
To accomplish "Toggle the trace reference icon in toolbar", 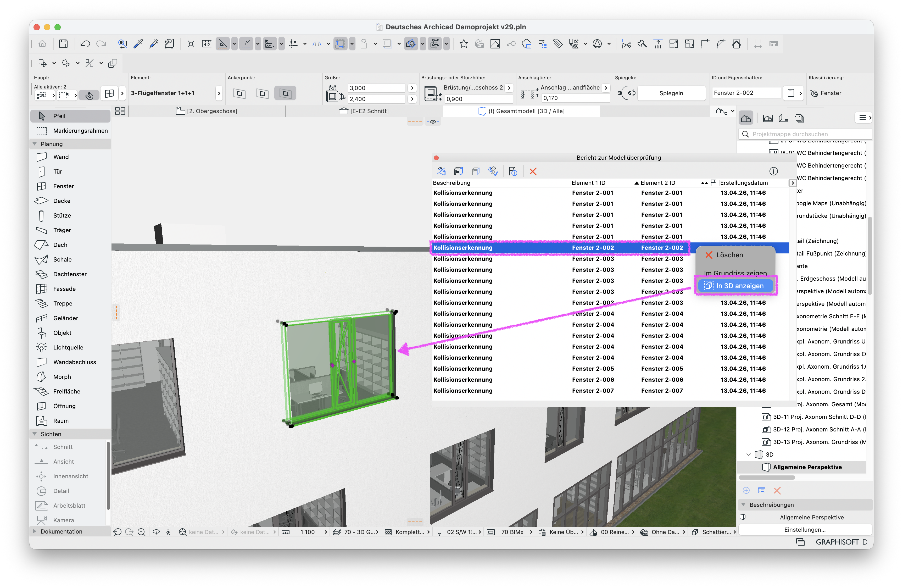I will 387,44.
